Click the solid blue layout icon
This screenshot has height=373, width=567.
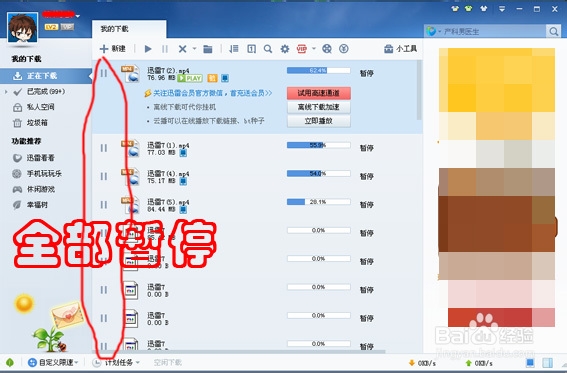click(x=530, y=363)
